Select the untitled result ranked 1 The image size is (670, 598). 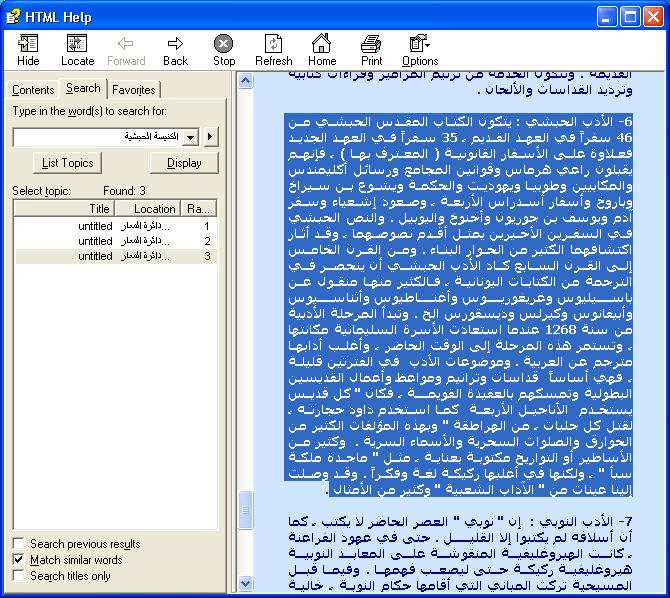click(x=116, y=226)
